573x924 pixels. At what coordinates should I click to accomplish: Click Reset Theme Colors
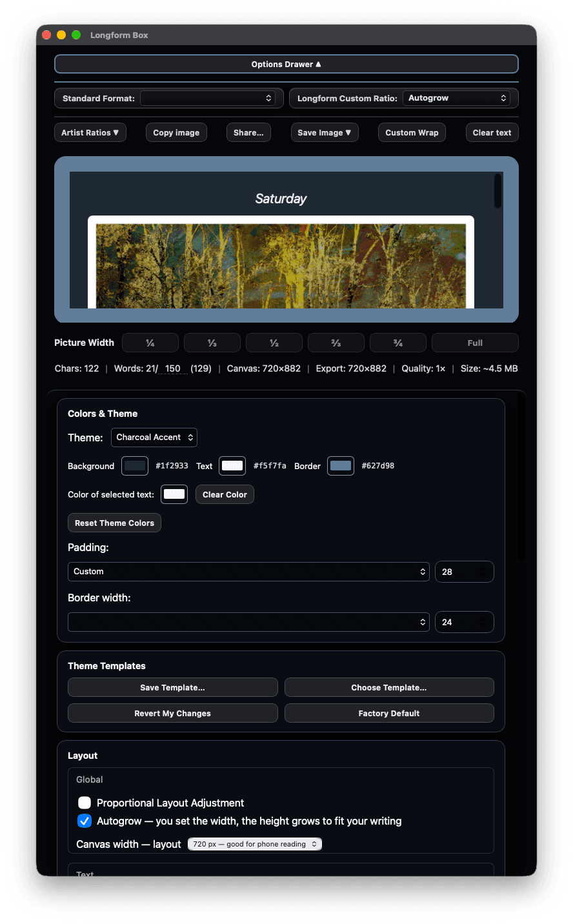click(114, 523)
